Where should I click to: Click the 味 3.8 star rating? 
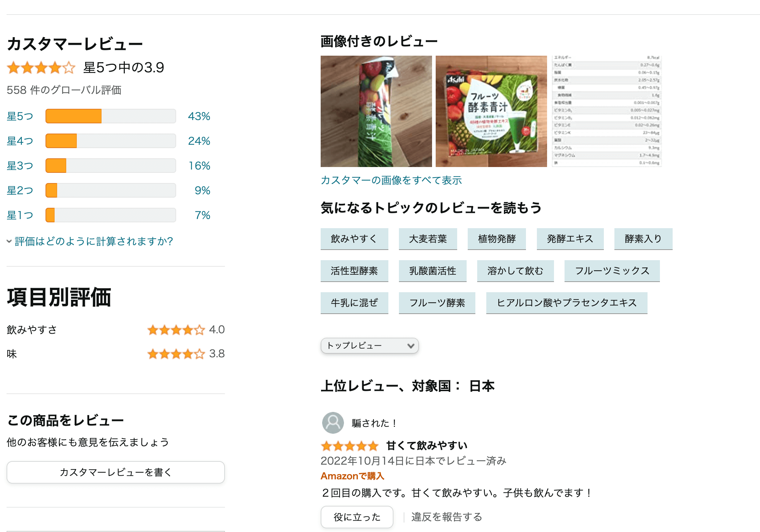tap(176, 354)
